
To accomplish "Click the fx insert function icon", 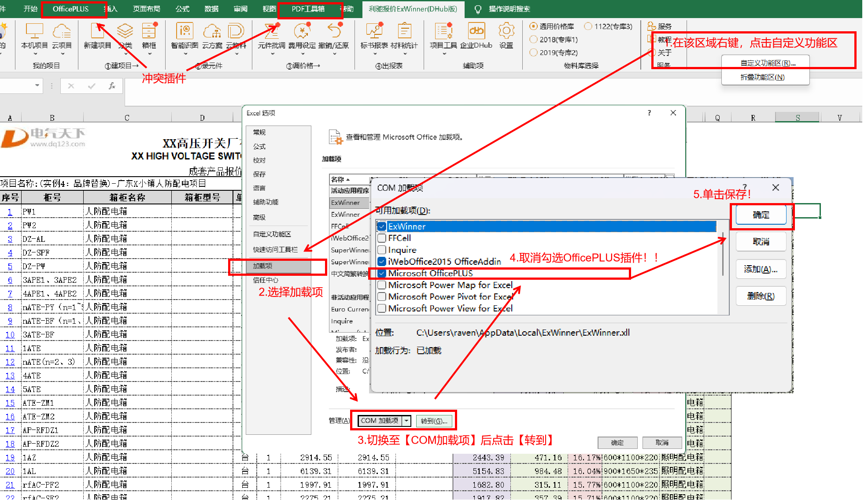I will tap(112, 86).
